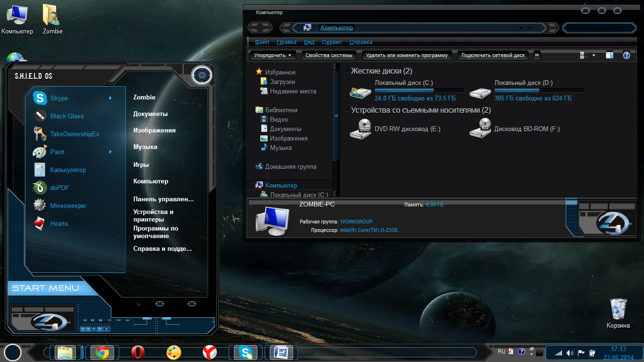
Task: Open the Сервис menu
Action: pos(332,42)
